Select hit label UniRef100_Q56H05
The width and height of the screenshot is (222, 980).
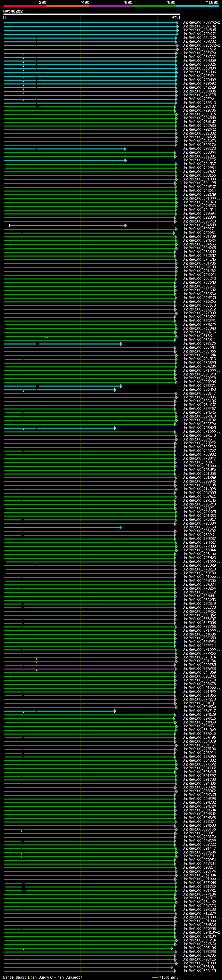(199, 428)
